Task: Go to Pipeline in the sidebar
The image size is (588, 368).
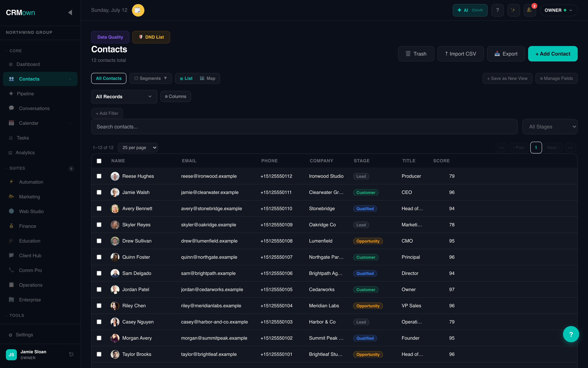Action: [40, 94]
